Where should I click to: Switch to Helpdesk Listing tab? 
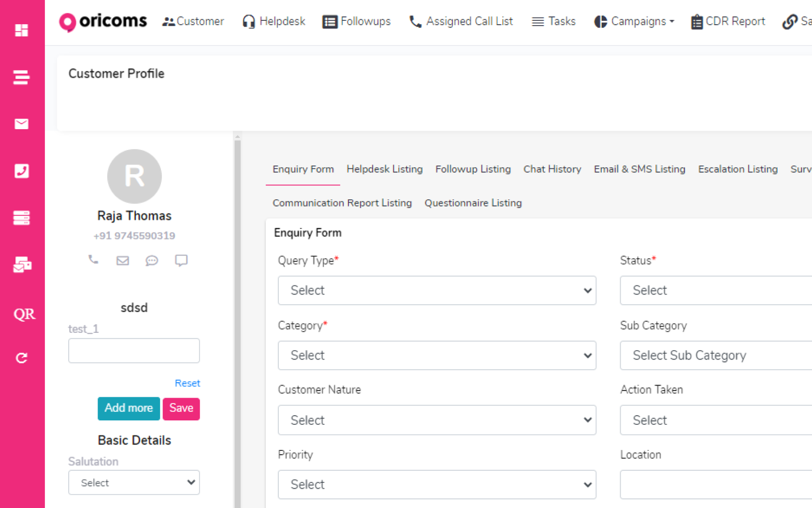tap(384, 169)
